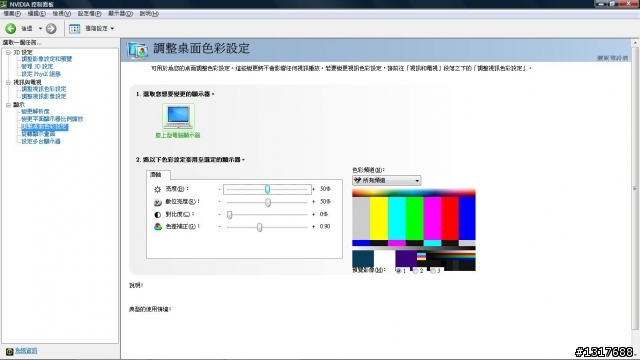Open 設定 PhysX 組態 page
The width and height of the screenshot is (640, 360).
click(x=41, y=74)
